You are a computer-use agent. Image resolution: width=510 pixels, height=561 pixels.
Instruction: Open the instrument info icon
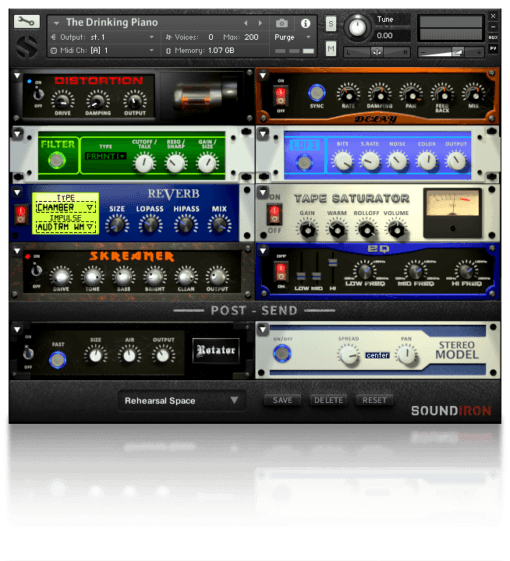[x=305, y=23]
